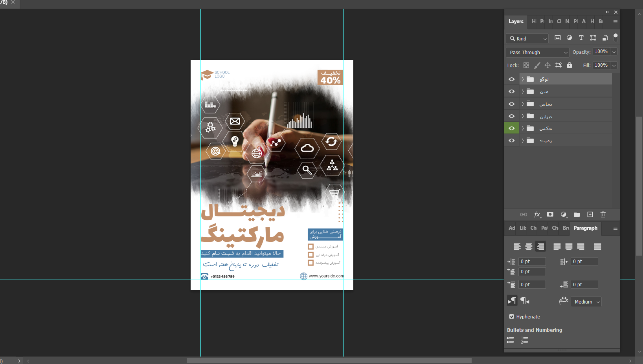Open the Kind filter dropdown
This screenshot has height=364, width=643.
[x=527, y=38]
